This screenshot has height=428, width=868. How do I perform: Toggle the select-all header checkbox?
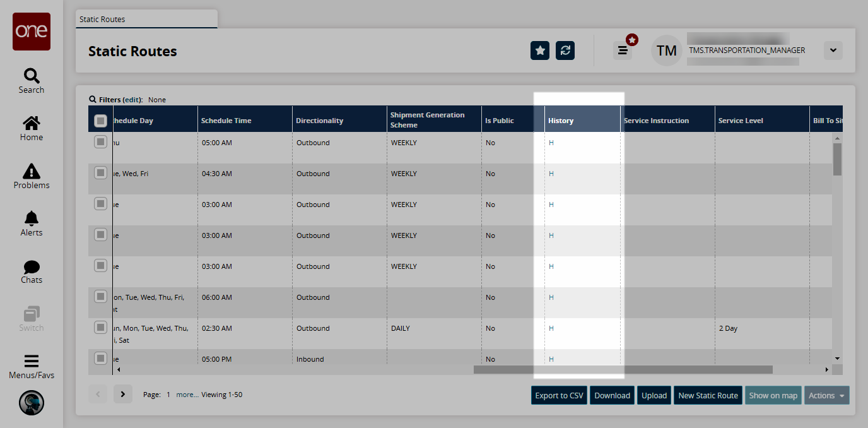(100, 121)
